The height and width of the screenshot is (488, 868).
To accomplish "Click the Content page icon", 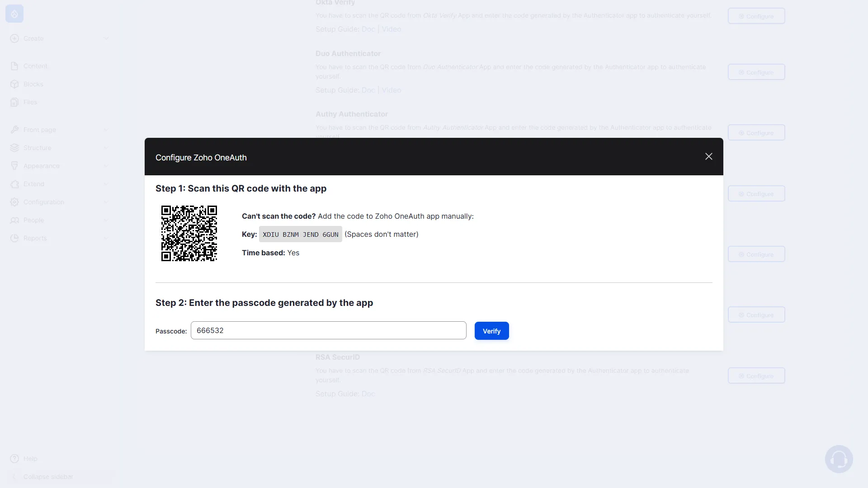I will [14, 66].
